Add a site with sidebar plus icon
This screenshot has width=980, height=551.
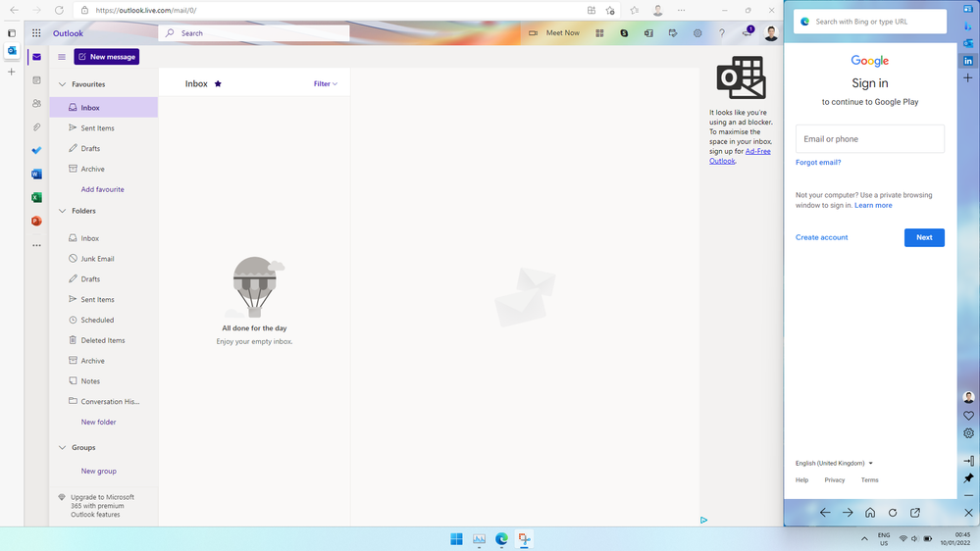(968, 78)
